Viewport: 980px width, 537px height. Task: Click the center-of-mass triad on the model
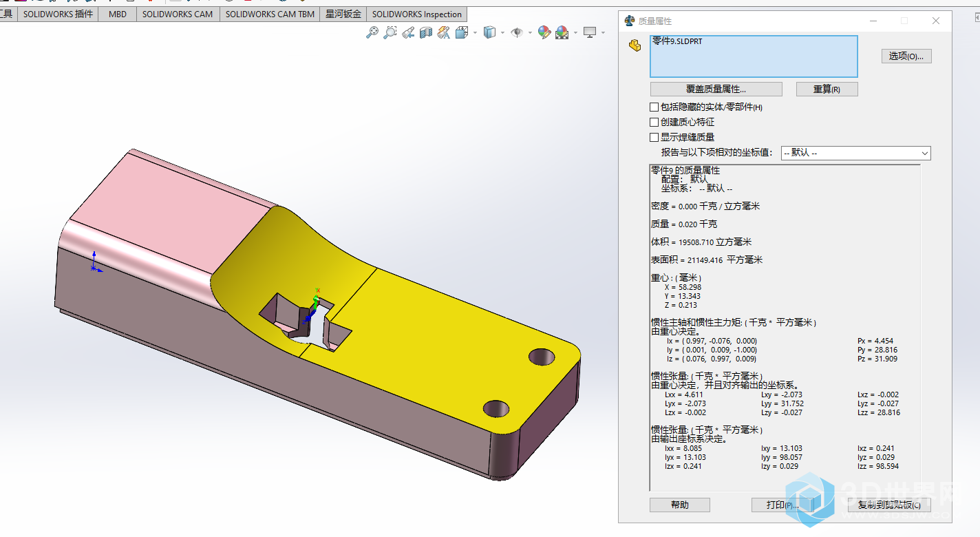[314, 306]
